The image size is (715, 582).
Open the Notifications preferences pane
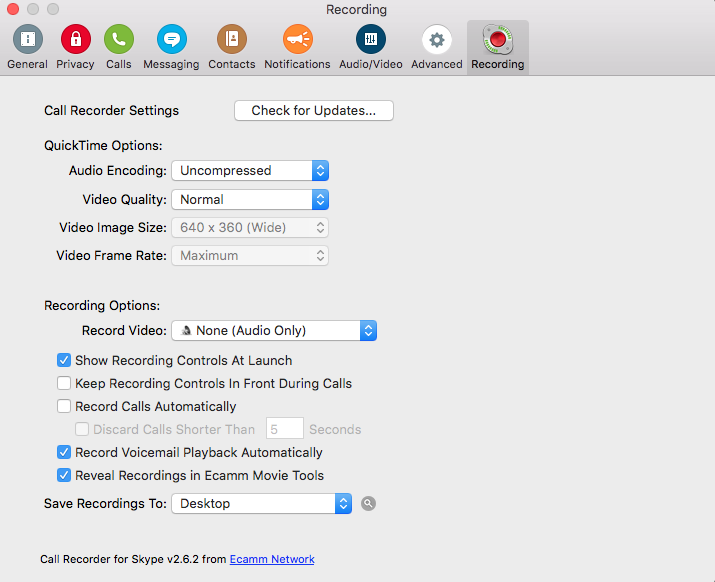click(x=297, y=47)
